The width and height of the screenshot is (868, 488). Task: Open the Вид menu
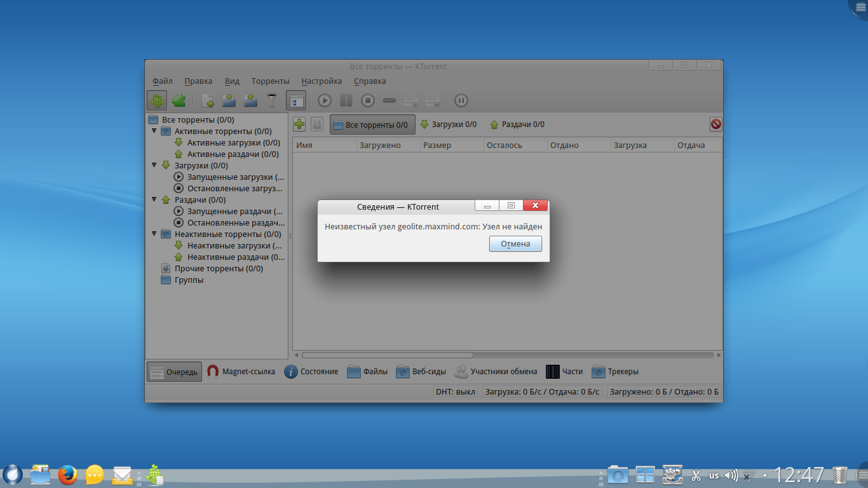pyautogui.click(x=232, y=81)
